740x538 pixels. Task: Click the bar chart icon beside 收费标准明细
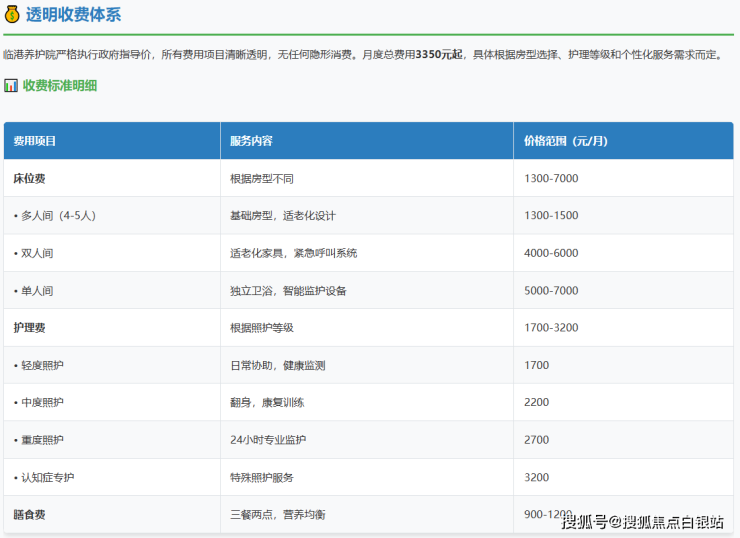click(x=11, y=86)
